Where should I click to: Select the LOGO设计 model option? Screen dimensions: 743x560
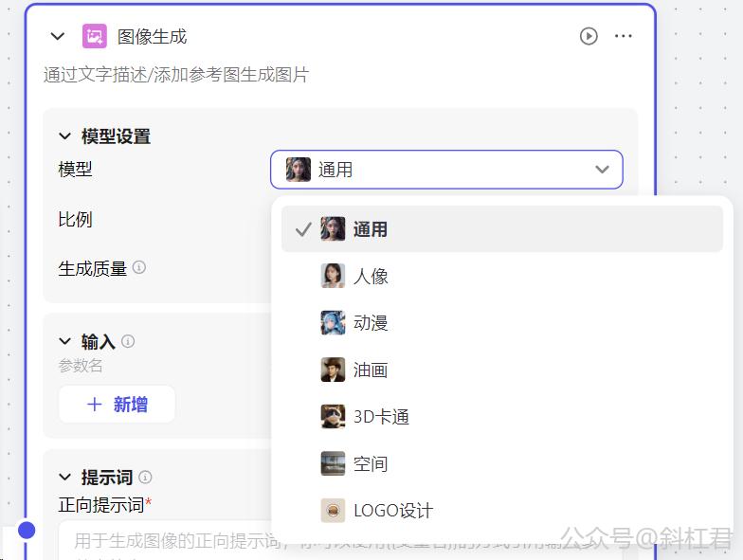pos(502,510)
